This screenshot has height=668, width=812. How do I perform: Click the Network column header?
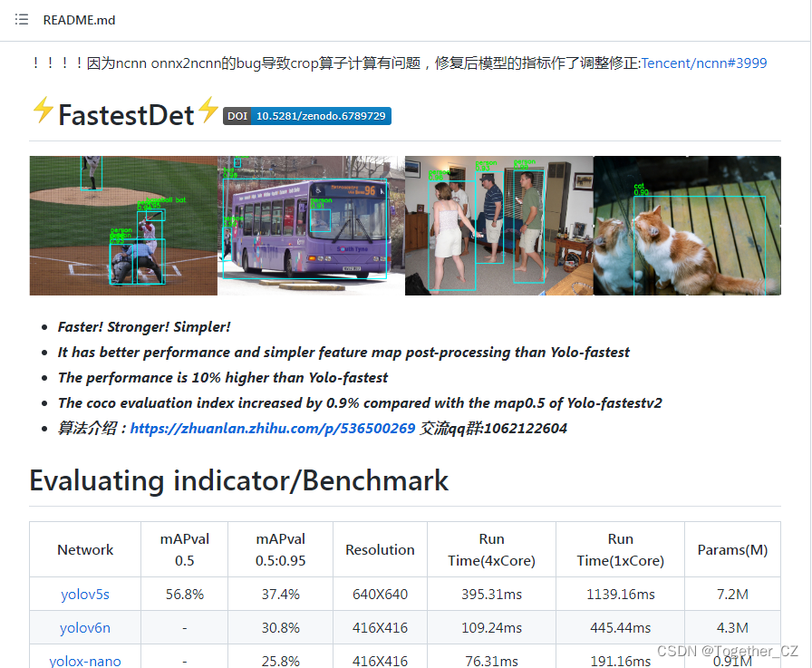[x=85, y=549]
